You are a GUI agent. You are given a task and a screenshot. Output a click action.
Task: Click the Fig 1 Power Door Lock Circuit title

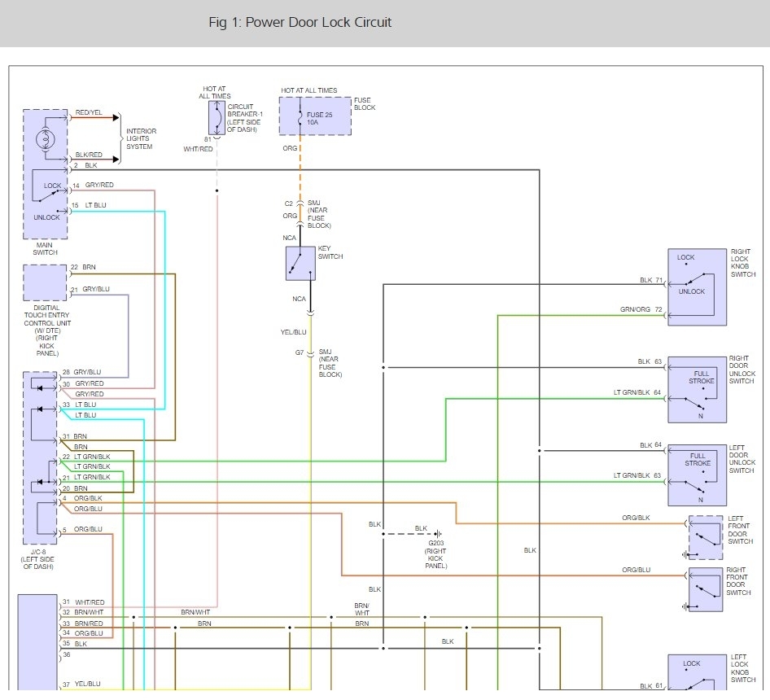(x=300, y=23)
